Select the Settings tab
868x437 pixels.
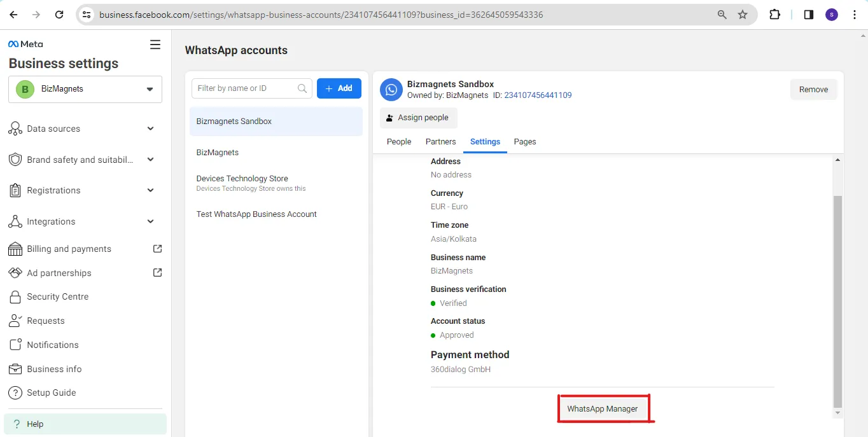(x=485, y=142)
